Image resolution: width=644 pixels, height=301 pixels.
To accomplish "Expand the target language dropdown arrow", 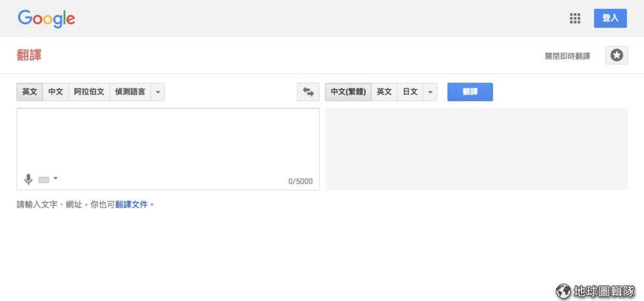I will (x=430, y=92).
